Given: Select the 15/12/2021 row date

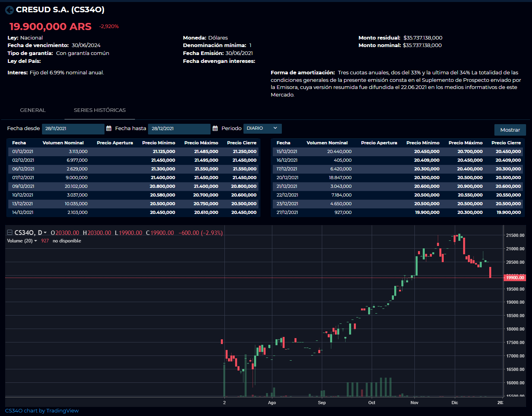Looking at the screenshot, I should coord(287,151).
